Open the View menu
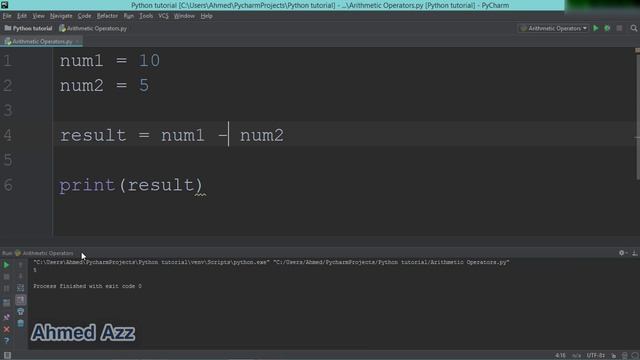The width and height of the screenshot is (640, 360). pos(38,16)
